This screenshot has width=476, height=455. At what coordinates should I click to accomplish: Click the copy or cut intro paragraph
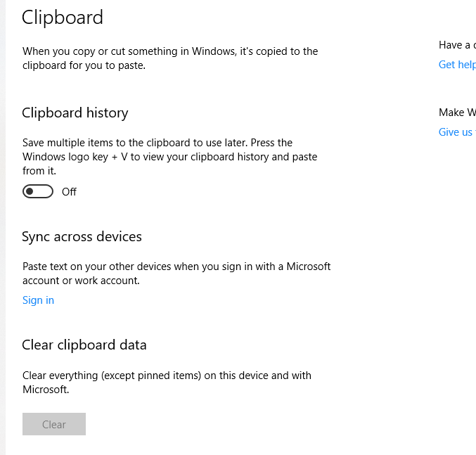170,58
